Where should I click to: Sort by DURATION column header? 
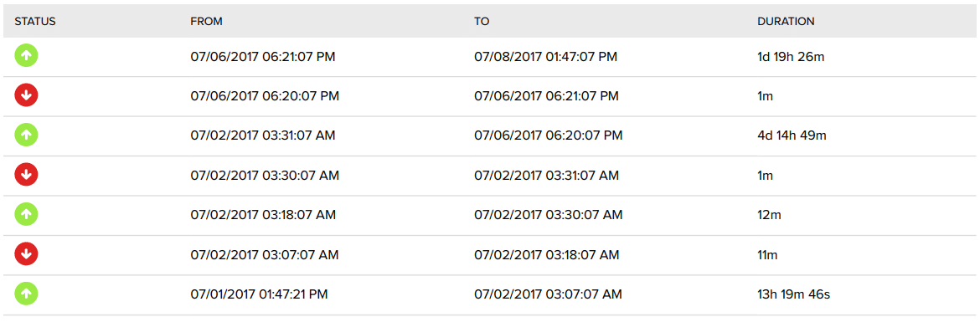coord(786,21)
